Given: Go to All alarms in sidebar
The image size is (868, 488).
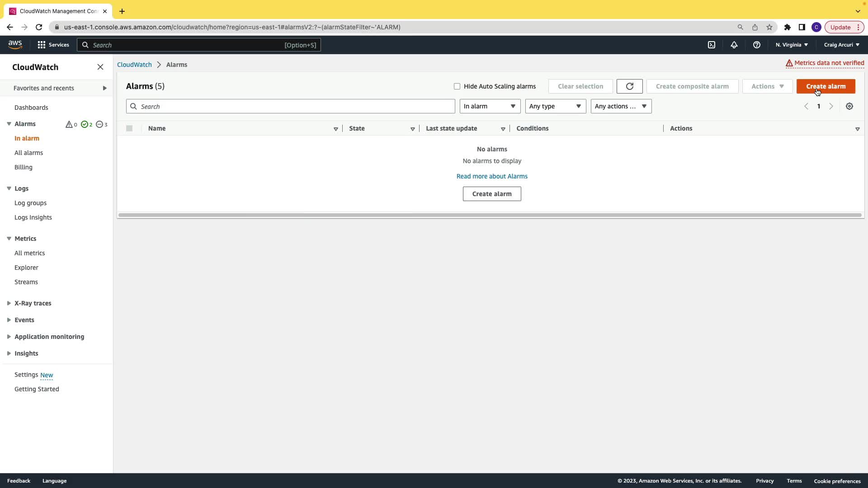Looking at the screenshot, I should pos(28,153).
